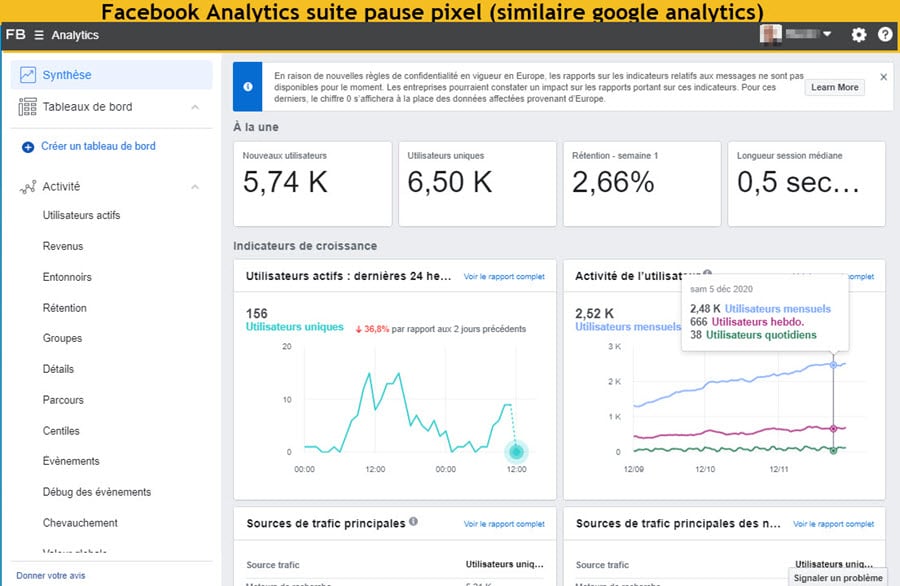The height and width of the screenshot is (586, 900).
Task: Click the Nouveaux utilisateurs 5,74 K card
Action: [x=313, y=184]
